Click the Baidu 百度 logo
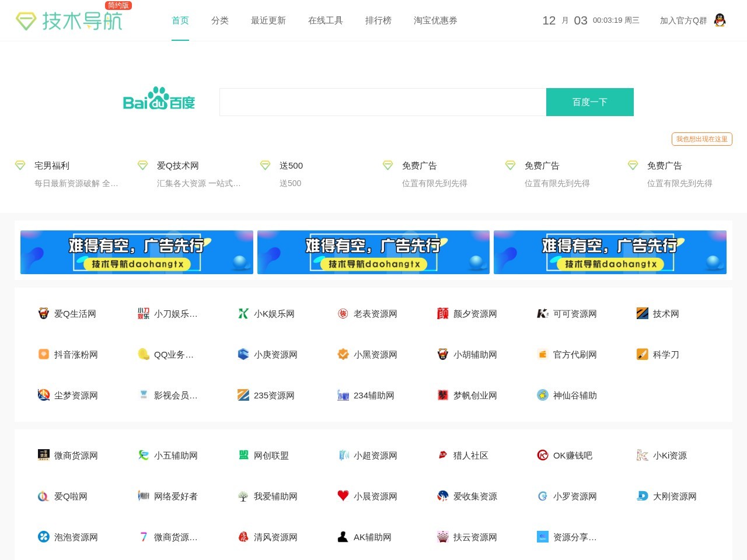 [x=158, y=100]
